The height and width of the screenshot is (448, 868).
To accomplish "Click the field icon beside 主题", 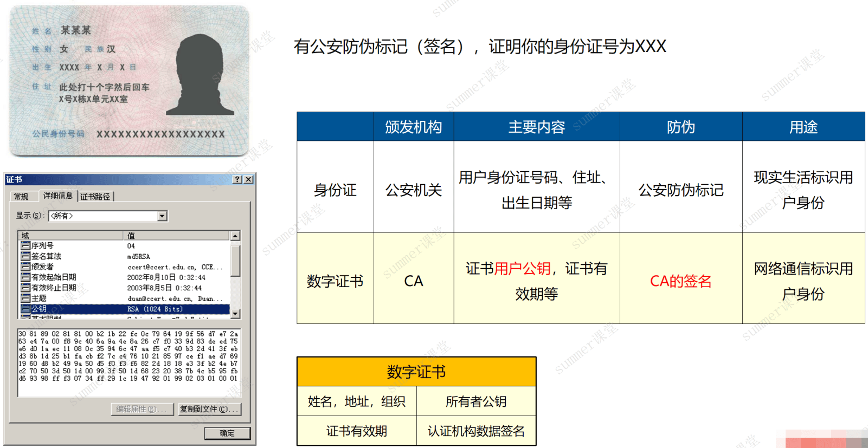I will 25,298.
